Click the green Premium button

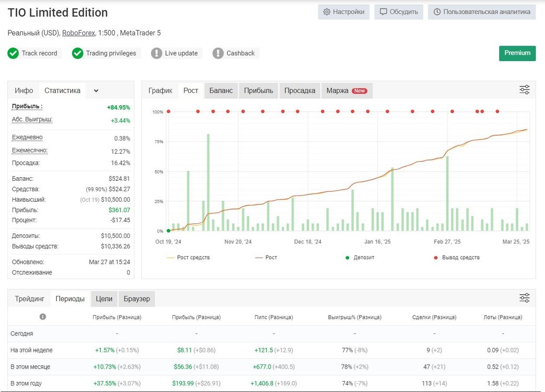tap(517, 53)
